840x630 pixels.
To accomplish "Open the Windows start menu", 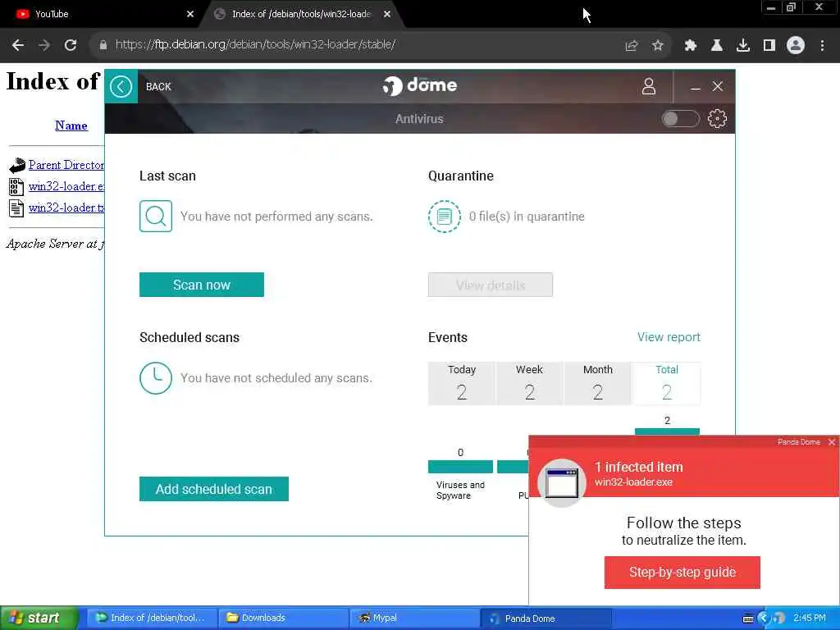I will tap(39, 618).
